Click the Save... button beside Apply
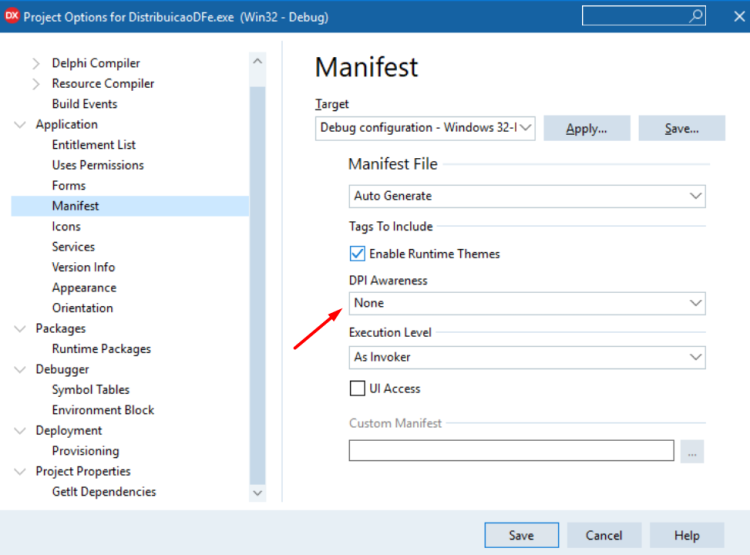750x555 pixels. tap(682, 128)
